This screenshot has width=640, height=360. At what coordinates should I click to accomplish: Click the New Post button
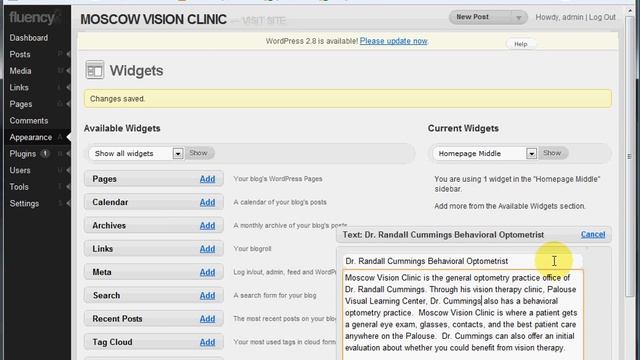480,17
